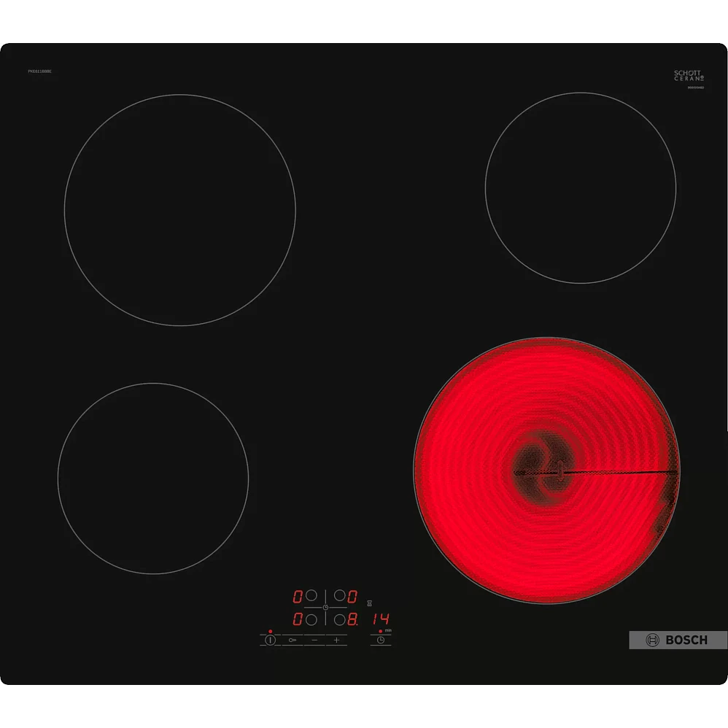Click the red 14 minute timer display
The image size is (728, 728).
click(380, 619)
